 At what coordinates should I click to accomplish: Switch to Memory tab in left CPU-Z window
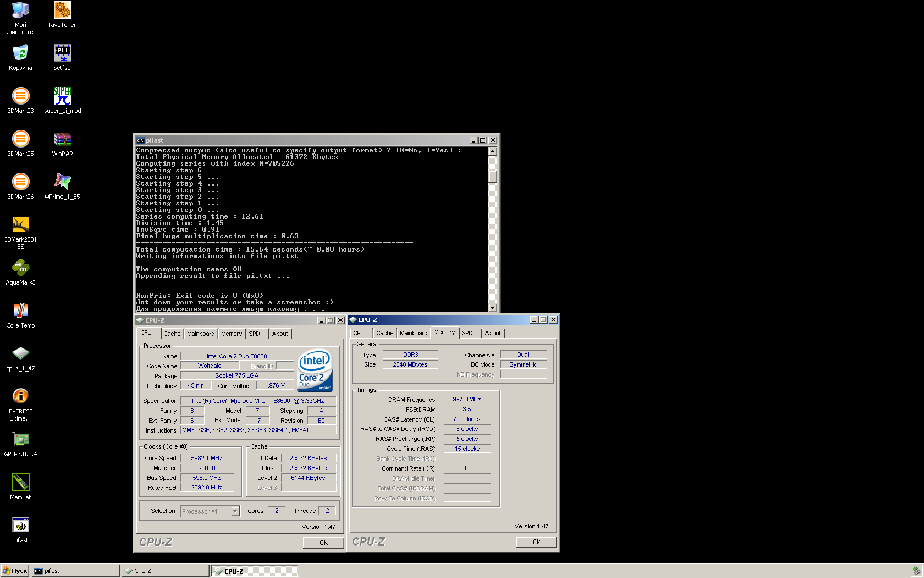click(x=232, y=334)
